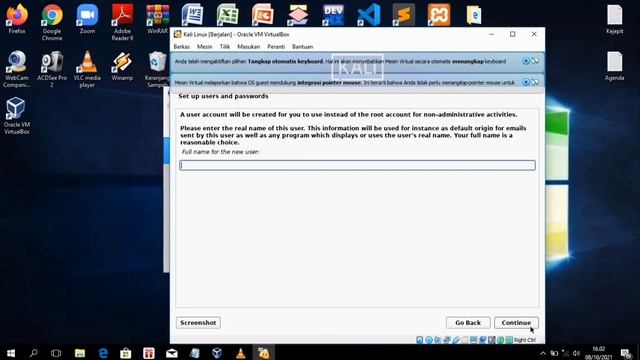This screenshot has height=360, width=640.
Task: Open the Berkas menu
Action: pyautogui.click(x=182, y=47)
